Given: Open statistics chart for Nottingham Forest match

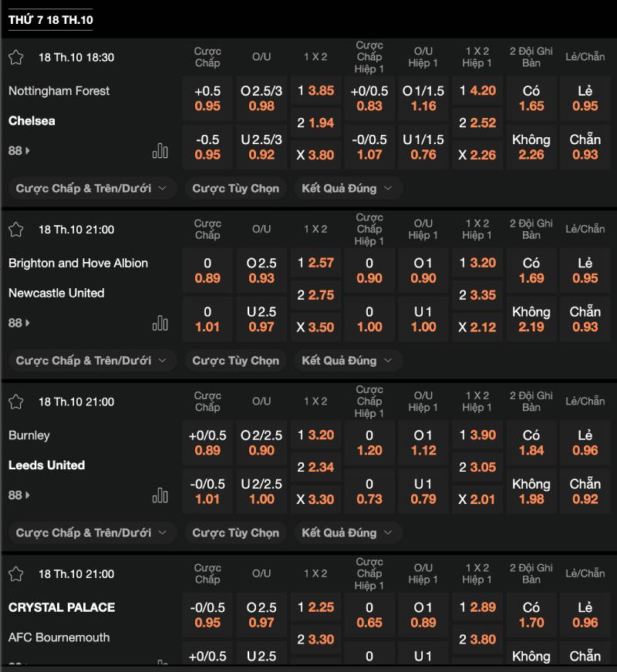Looking at the screenshot, I should click(x=160, y=151).
